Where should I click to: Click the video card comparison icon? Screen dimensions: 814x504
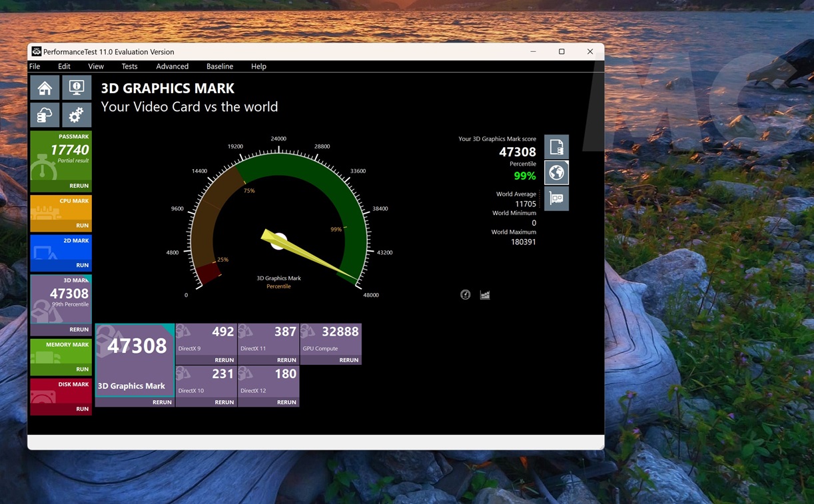[556, 198]
